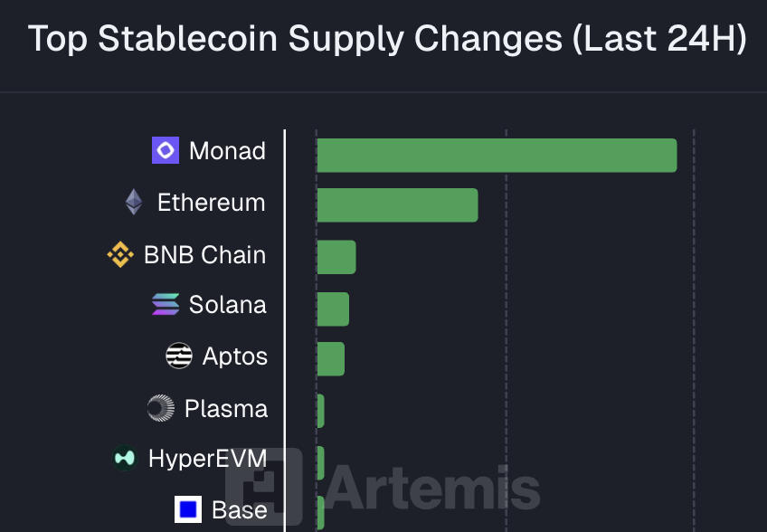Select the Aptos green bar
The width and height of the screenshot is (767, 532).
[x=331, y=359]
